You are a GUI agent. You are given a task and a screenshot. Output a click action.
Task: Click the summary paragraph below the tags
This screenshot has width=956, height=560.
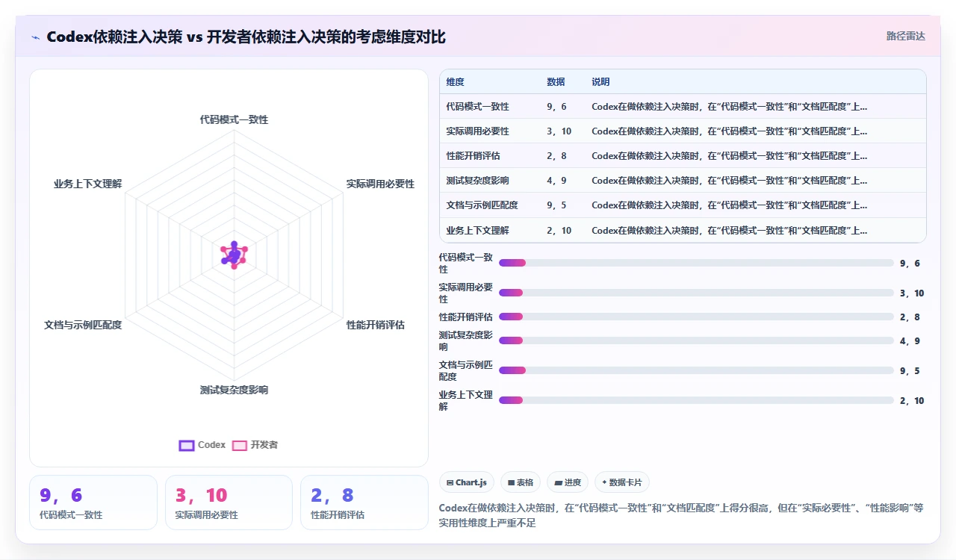(681, 515)
